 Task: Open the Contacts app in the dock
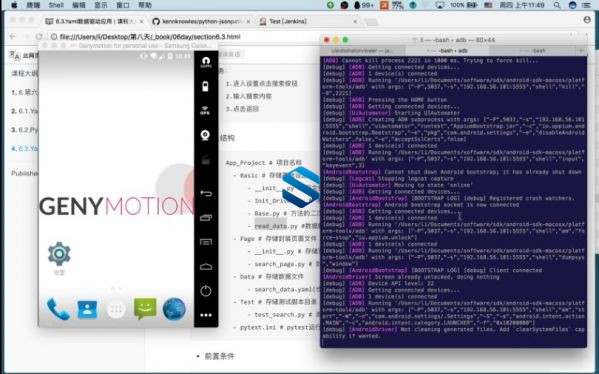(87, 309)
